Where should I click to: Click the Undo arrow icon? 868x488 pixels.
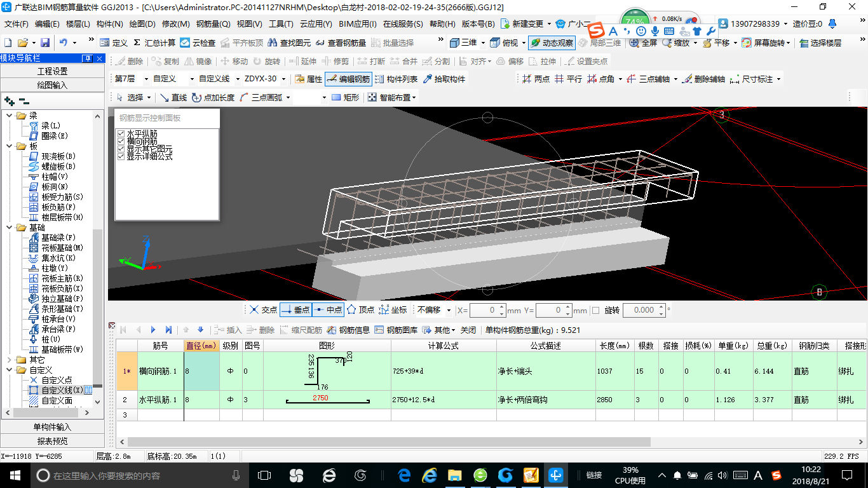pyautogui.click(x=64, y=43)
